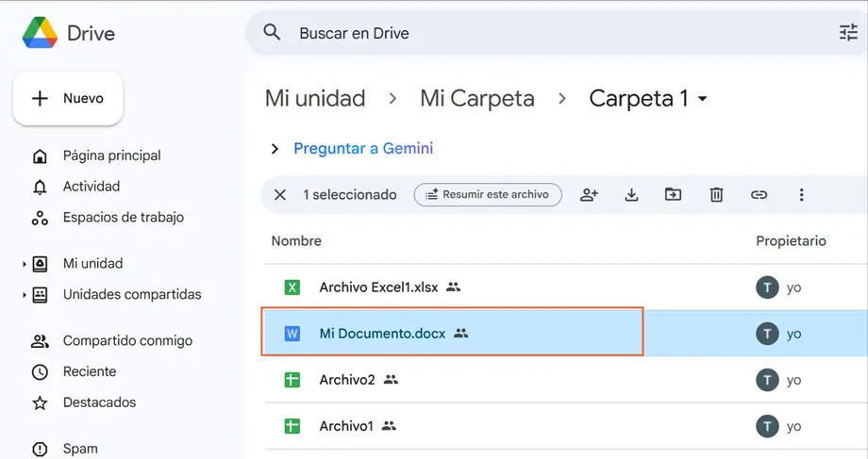Click the Compartido conmigo people icon

coord(40,342)
